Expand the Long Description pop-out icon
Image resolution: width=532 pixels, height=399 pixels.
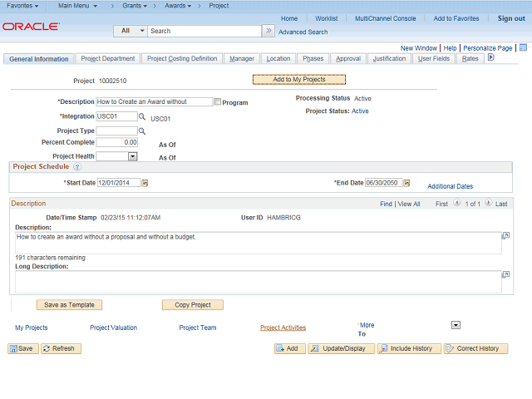(x=505, y=274)
